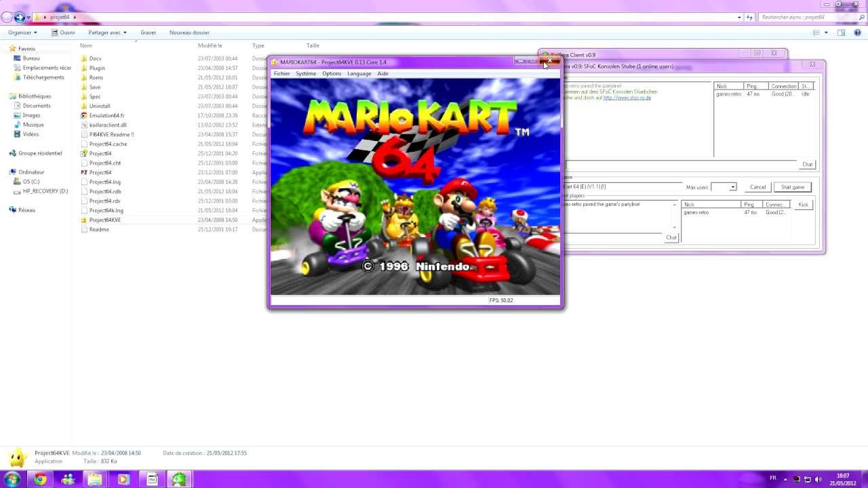Click the www.sfoc-rp.de link in Kaillera chat
Screen dimensions: 868x488
coord(627,98)
